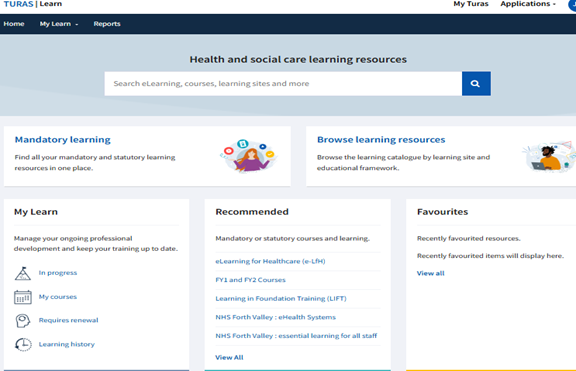Click text 'Recently favourited items will display here.'
Viewport: 576px width, 371px height.
(490, 256)
